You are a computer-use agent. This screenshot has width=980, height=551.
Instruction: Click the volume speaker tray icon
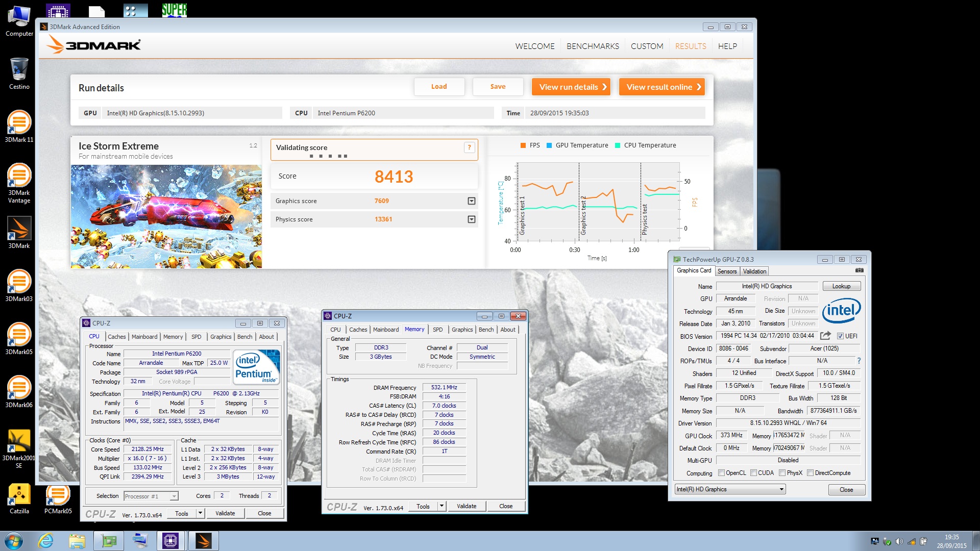(899, 541)
